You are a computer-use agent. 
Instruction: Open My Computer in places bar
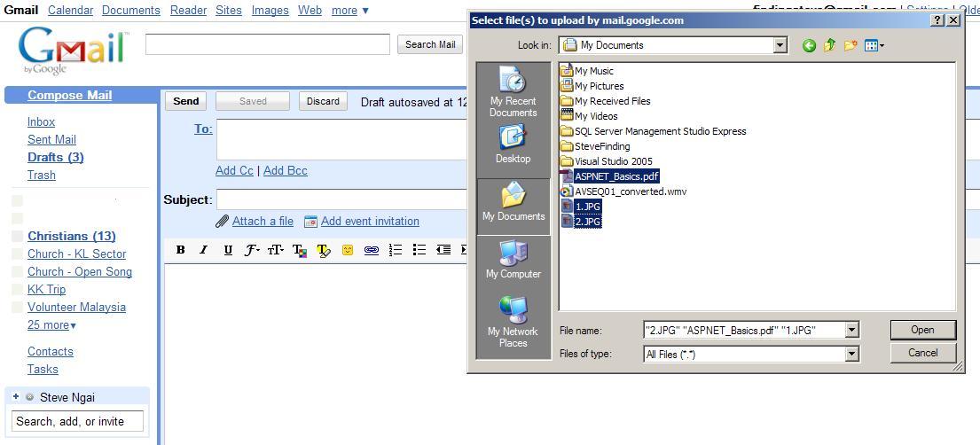tap(514, 260)
